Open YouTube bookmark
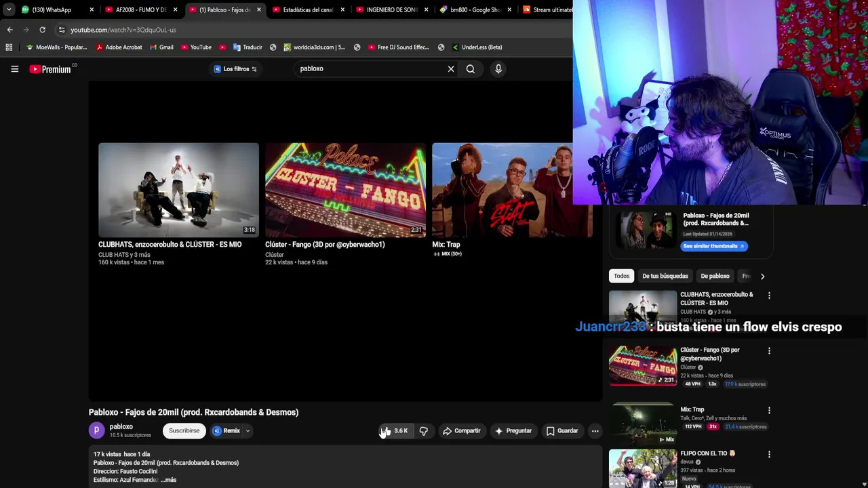This screenshot has height=488, width=868. click(x=196, y=47)
